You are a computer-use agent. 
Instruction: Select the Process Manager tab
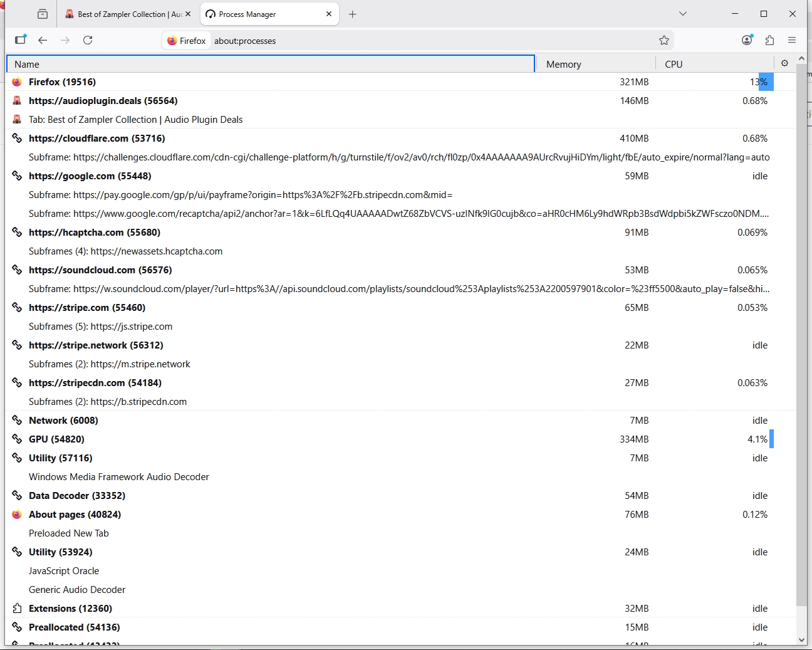coord(269,14)
